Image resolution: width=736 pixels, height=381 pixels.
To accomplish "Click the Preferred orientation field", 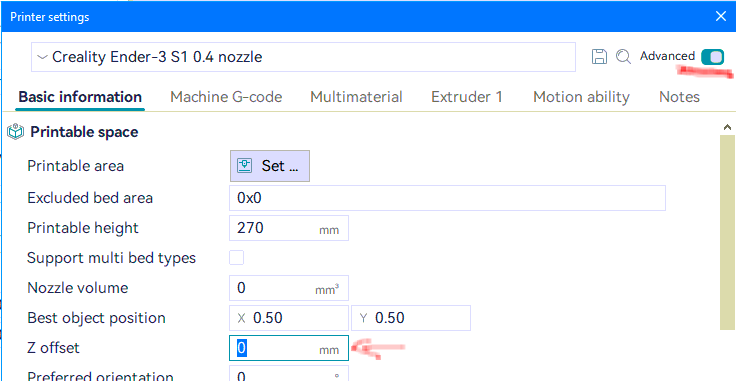I will (x=289, y=373).
